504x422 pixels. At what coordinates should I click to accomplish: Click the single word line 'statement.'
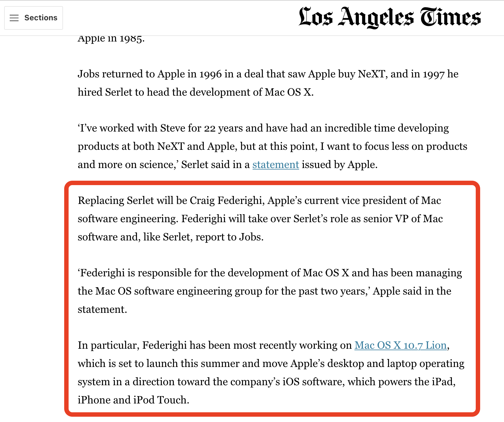[102, 309]
